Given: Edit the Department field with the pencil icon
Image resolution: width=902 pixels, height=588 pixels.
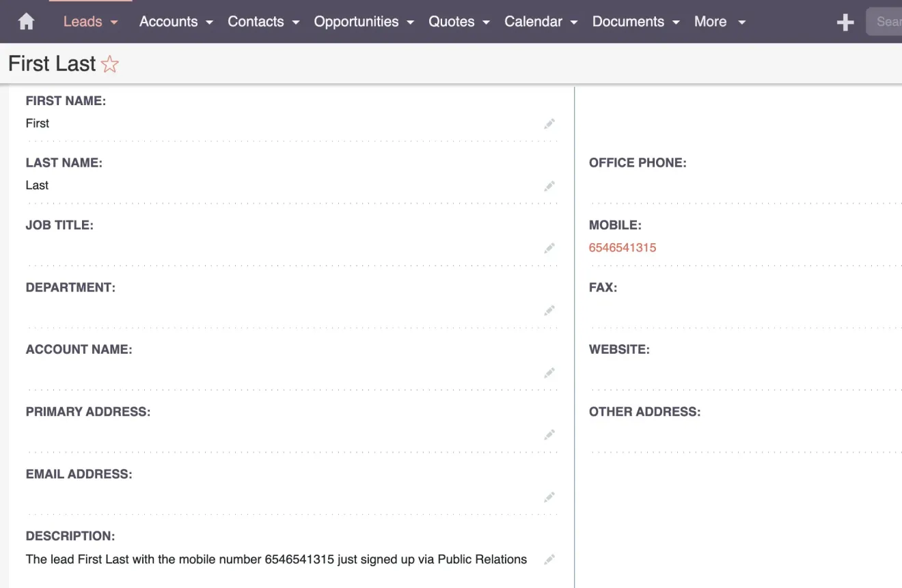Looking at the screenshot, I should pyautogui.click(x=549, y=310).
